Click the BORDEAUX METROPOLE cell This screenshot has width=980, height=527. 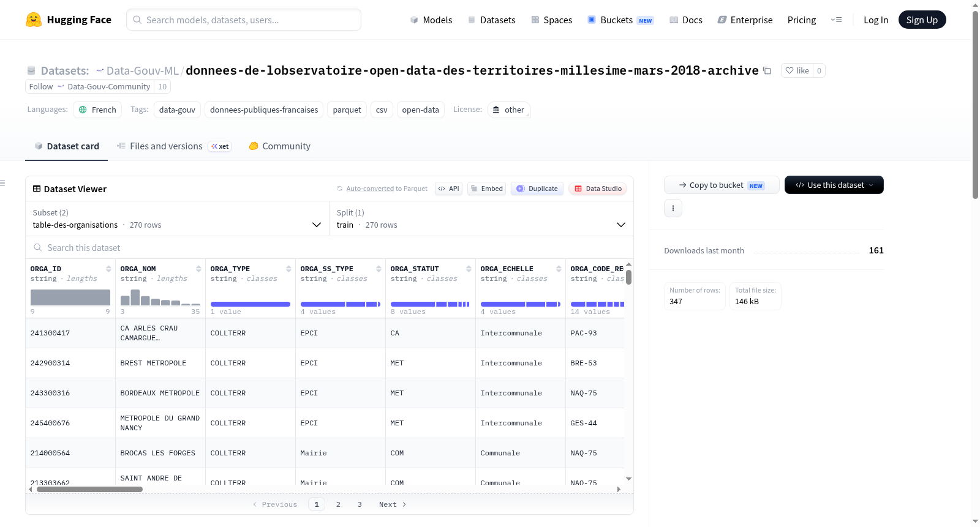pos(160,393)
